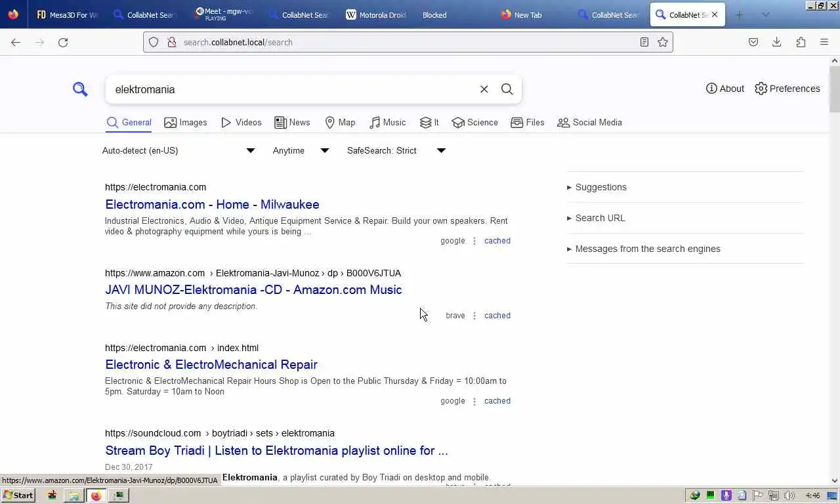This screenshot has width=840, height=504.
Task: Toggle reader view in address bar
Action: tap(644, 42)
